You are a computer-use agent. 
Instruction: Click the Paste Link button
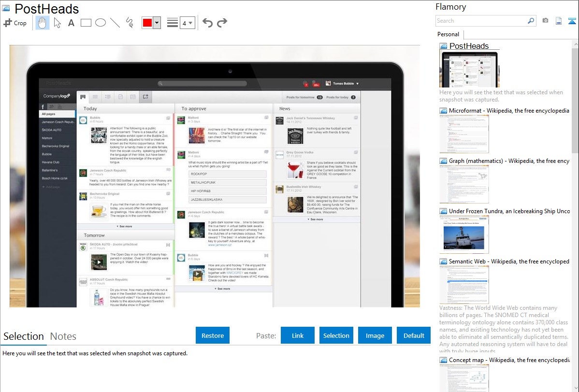(298, 335)
